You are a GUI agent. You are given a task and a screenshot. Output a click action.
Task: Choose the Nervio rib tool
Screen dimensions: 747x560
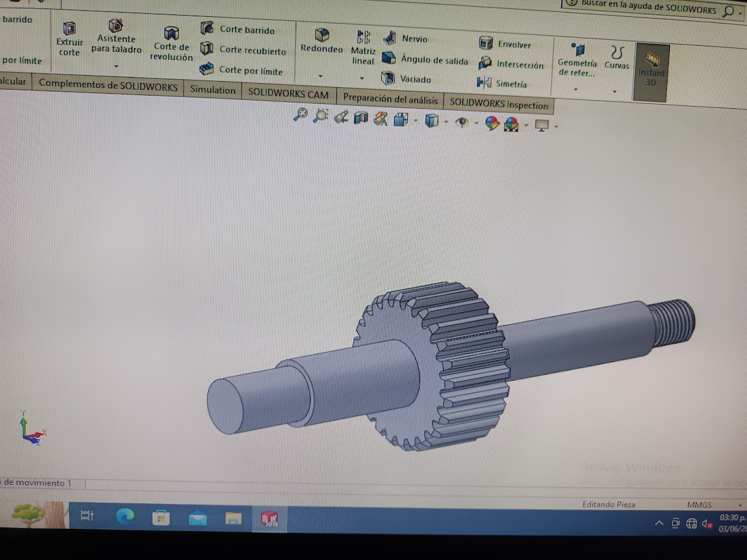[408, 39]
